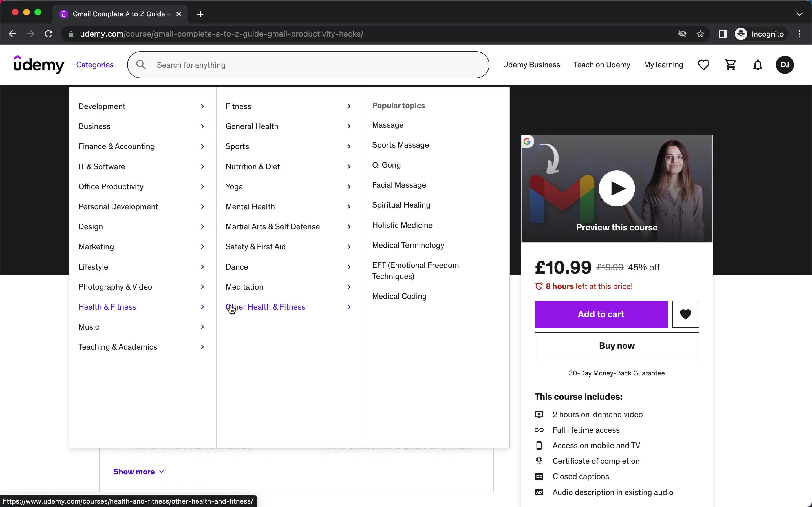
Task: Click the Add to cart heart icon
Action: (685, 314)
